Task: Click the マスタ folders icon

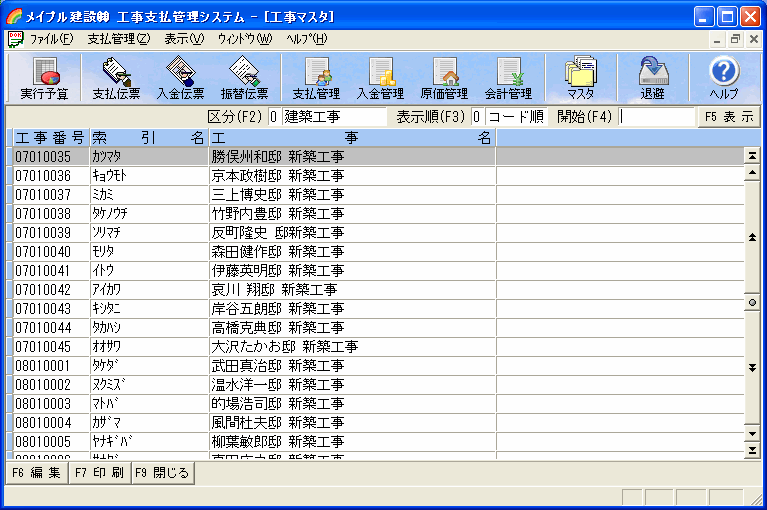Action: (x=580, y=78)
